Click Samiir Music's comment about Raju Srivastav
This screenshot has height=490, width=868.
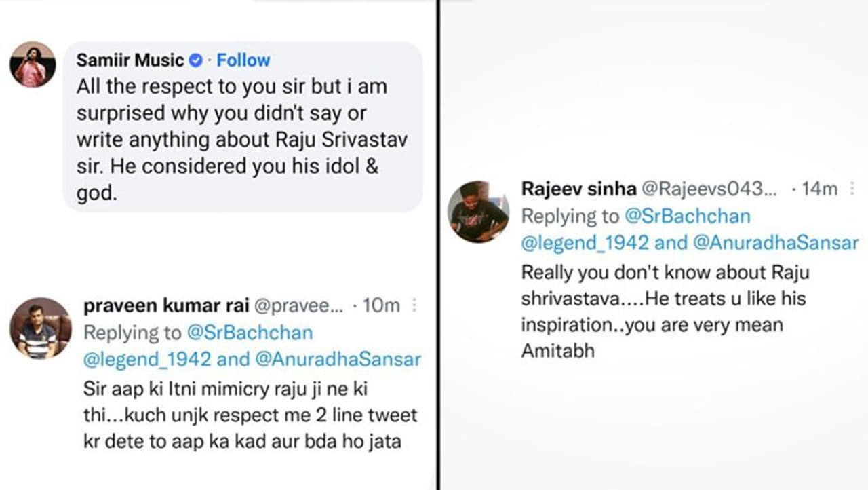241,140
